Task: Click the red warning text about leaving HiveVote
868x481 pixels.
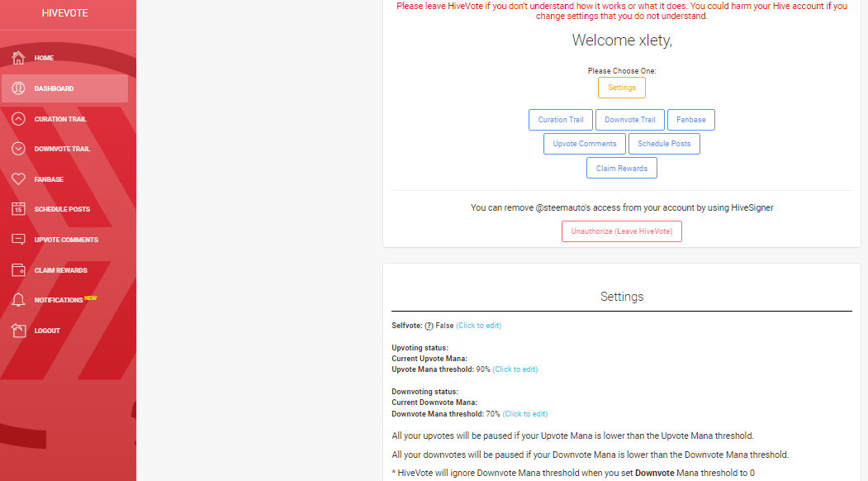Action: pyautogui.click(x=622, y=11)
